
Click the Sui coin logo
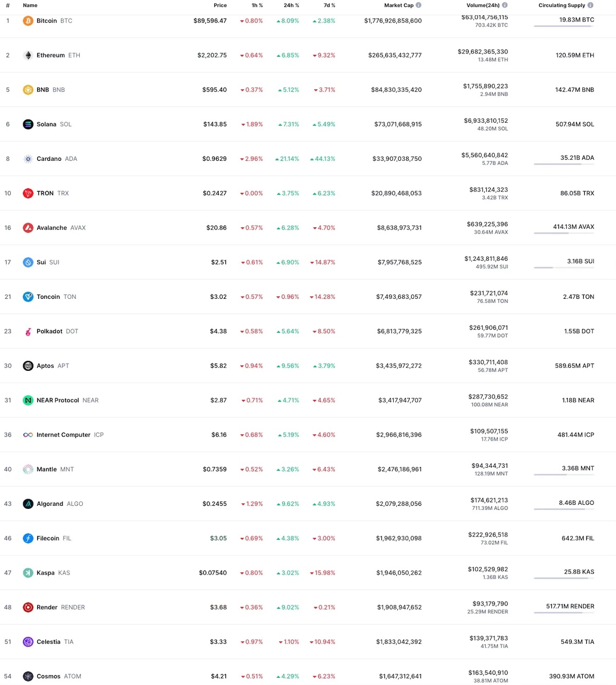tap(28, 262)
